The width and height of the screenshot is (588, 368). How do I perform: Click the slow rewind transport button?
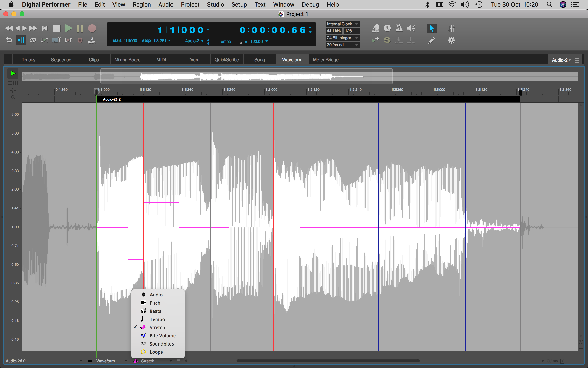[17, 28]
